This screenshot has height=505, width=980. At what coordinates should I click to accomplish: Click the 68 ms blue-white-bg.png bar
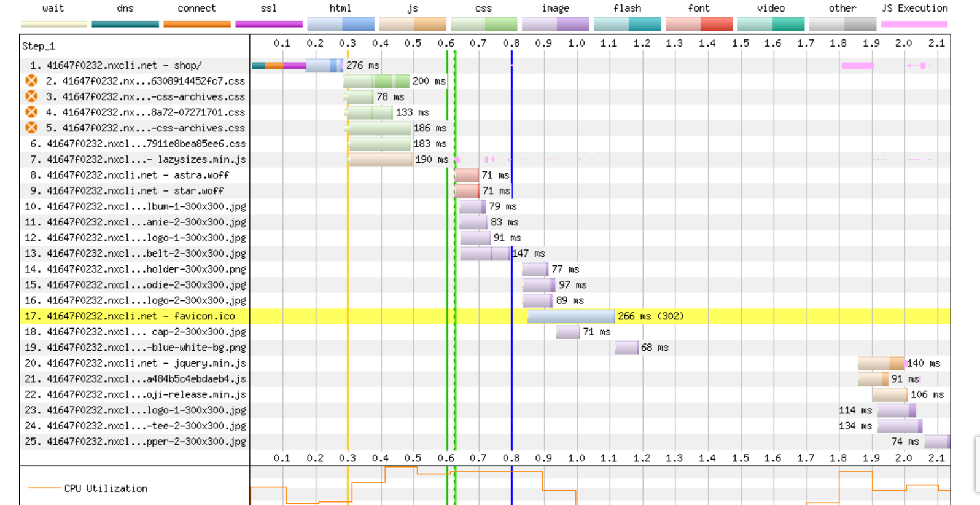pyautogui.click(x=627, y=347)
